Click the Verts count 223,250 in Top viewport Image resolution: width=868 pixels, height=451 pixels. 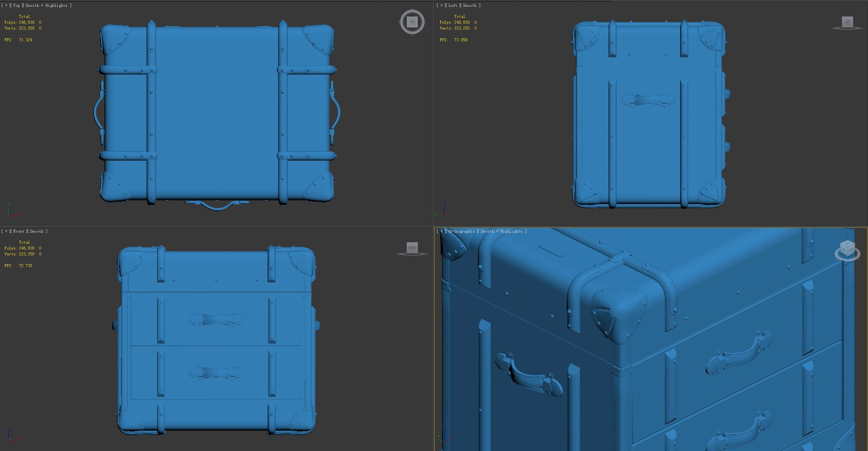coord(27,28)
